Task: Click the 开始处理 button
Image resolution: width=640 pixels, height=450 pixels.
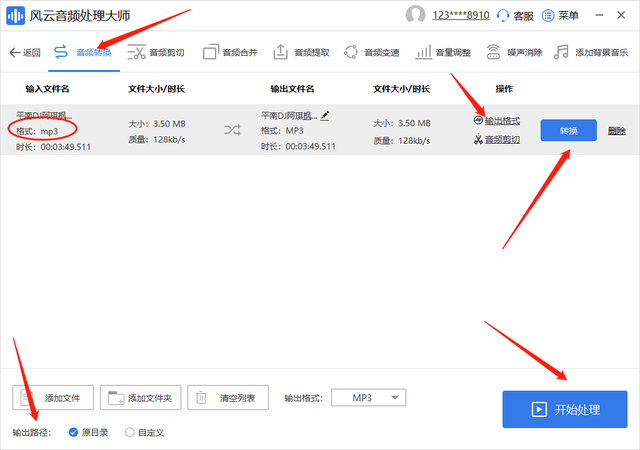Action: 564,409
